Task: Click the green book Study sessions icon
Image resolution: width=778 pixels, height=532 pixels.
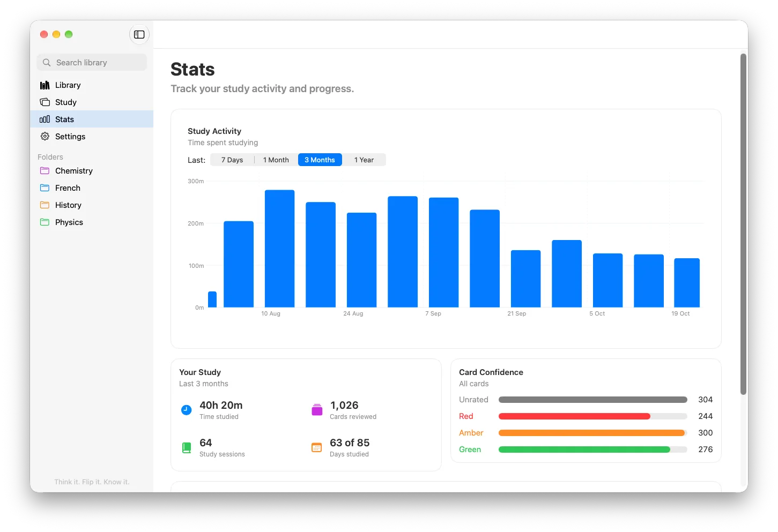Action: point(187,448)
